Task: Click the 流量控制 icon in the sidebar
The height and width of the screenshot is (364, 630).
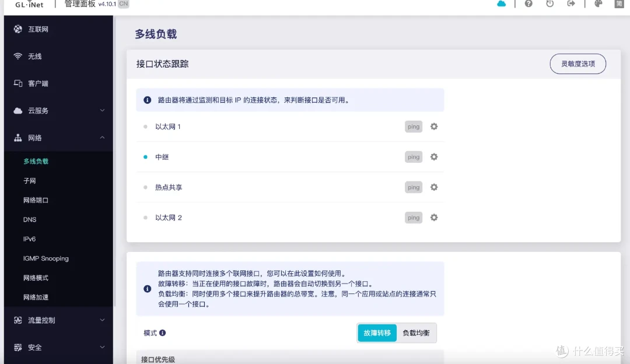Action: [x=17, y=320]
